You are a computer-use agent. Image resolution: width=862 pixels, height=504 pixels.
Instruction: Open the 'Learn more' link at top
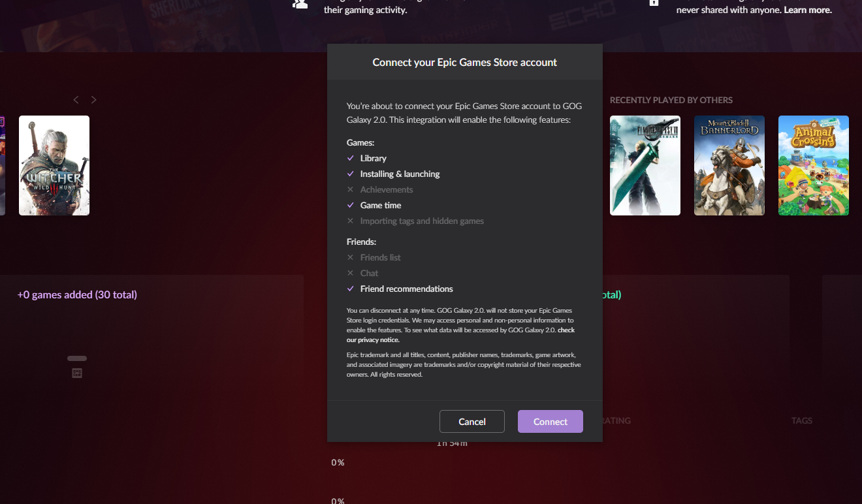[x=808, y=10]
